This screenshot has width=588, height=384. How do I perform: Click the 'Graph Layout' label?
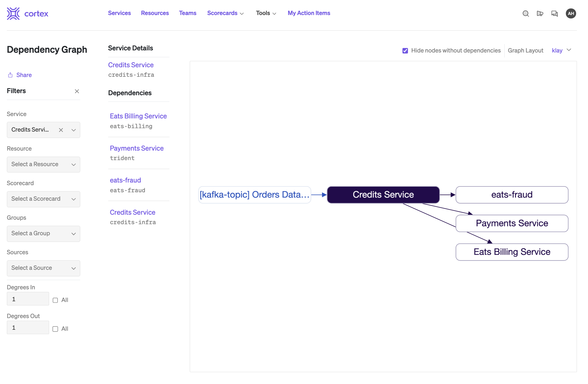[x=525, y=51]
